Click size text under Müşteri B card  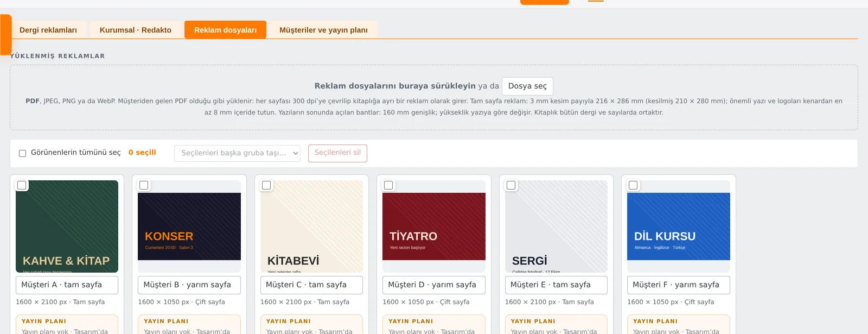click(181, 302)
